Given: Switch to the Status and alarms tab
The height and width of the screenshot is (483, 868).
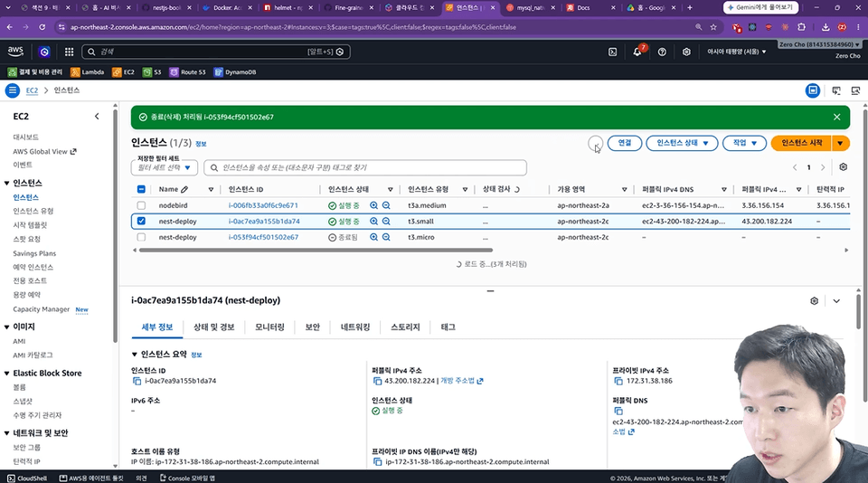Looking at the screenshot, I should point(213,327).
